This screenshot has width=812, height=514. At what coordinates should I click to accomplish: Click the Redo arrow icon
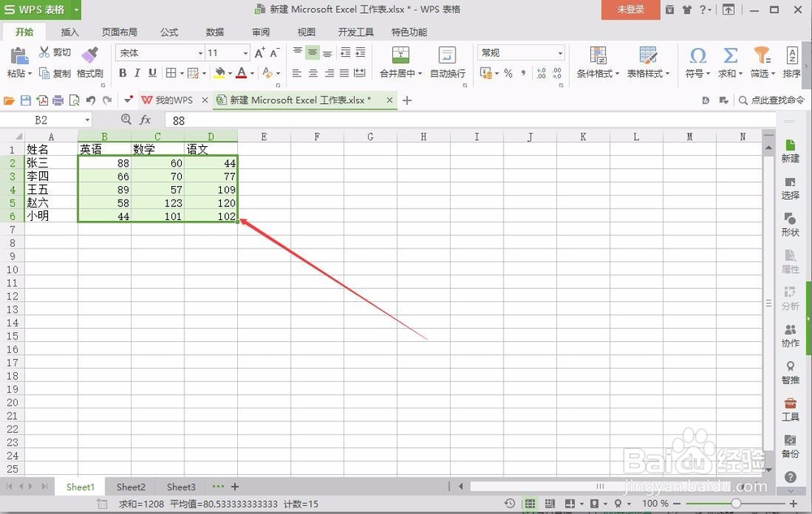click(107, 100)
